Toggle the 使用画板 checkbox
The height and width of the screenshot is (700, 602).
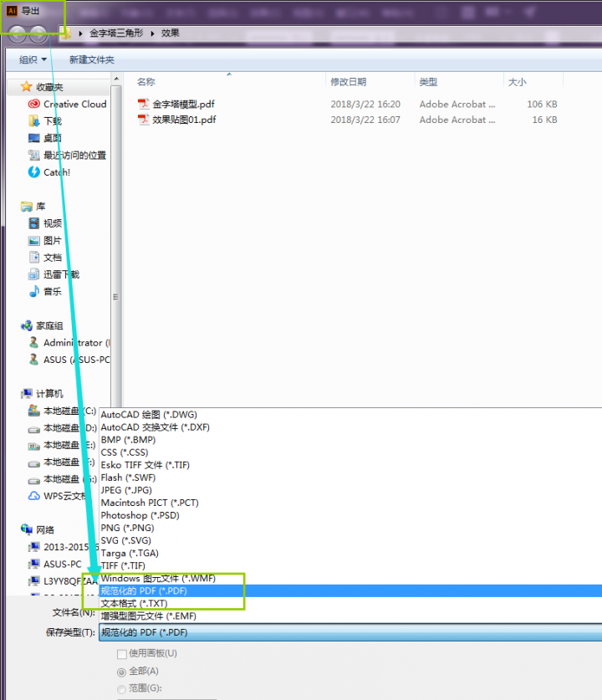[x=122, y=653]
